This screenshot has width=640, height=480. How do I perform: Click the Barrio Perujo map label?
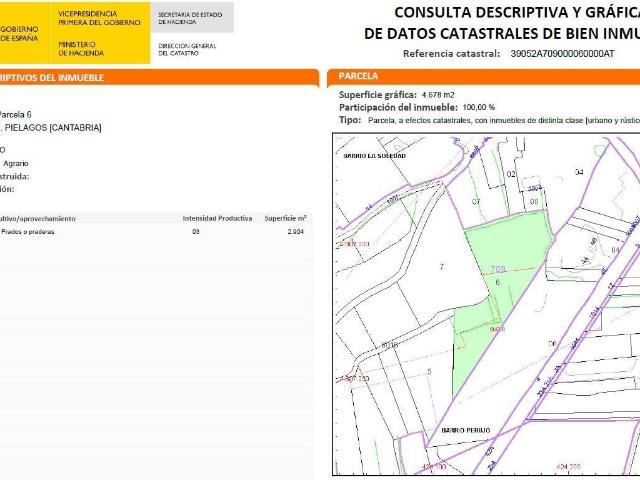(x=464, y=428)
